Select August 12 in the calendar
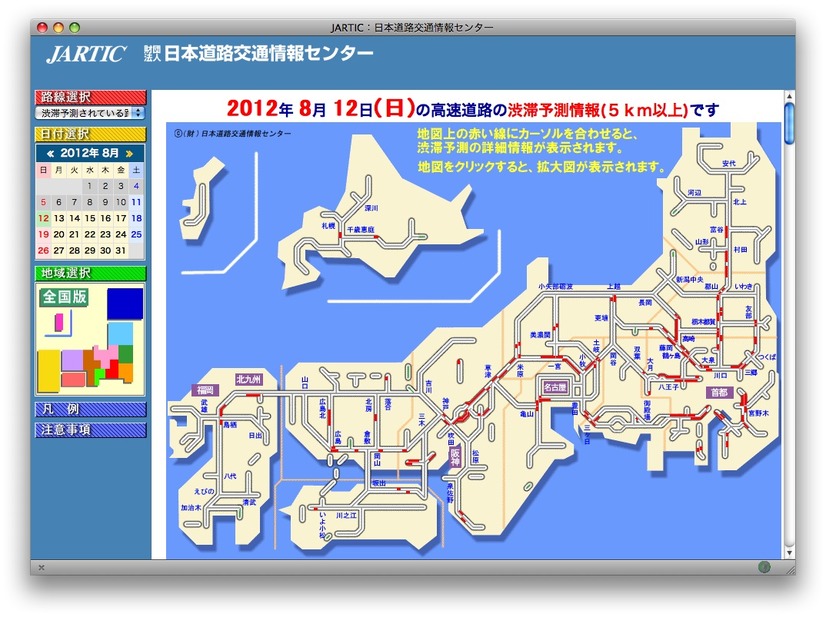 43,218
